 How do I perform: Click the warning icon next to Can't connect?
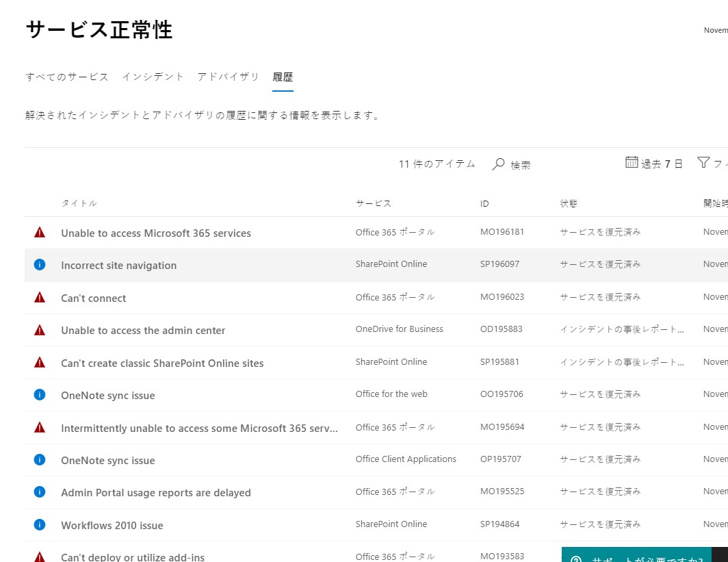(40, 298)
